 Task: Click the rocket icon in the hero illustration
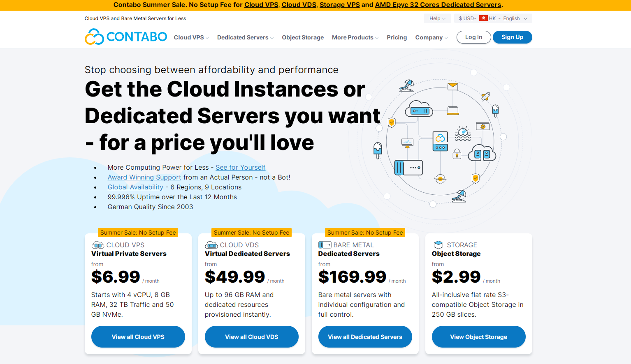[x=486, y=97]
